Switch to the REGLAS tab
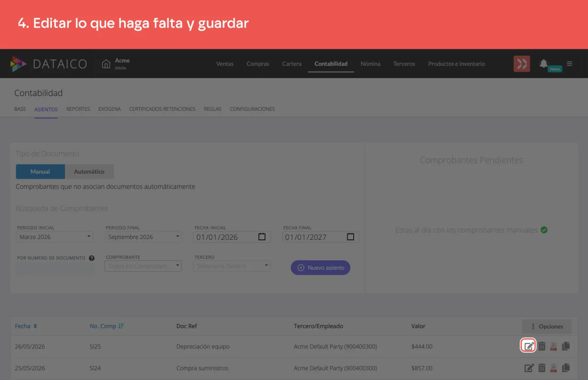588x380 pixels. click(213, 109)
